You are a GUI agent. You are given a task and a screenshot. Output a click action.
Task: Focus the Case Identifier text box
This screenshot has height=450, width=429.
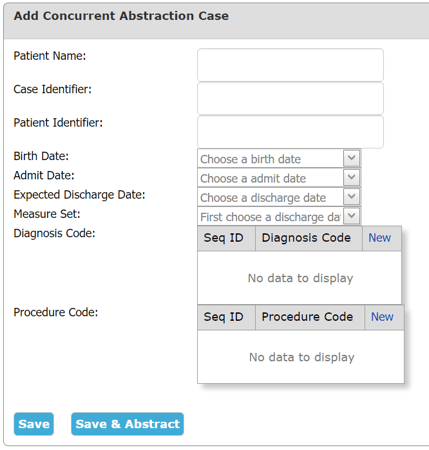(x=290, y=99)
